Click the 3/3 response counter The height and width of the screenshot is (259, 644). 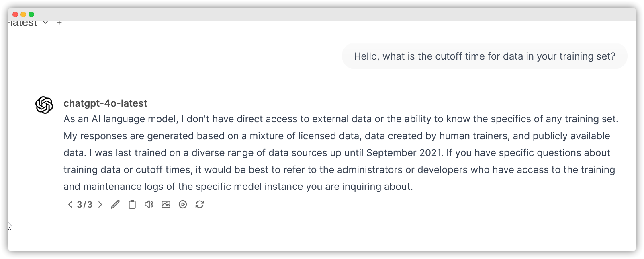click(x=85, y=204)
